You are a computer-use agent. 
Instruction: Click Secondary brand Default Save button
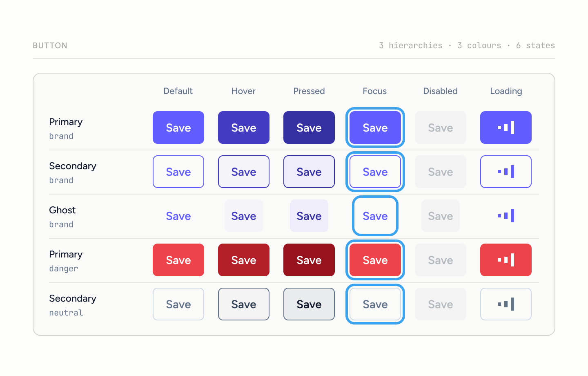coord(178,172)
